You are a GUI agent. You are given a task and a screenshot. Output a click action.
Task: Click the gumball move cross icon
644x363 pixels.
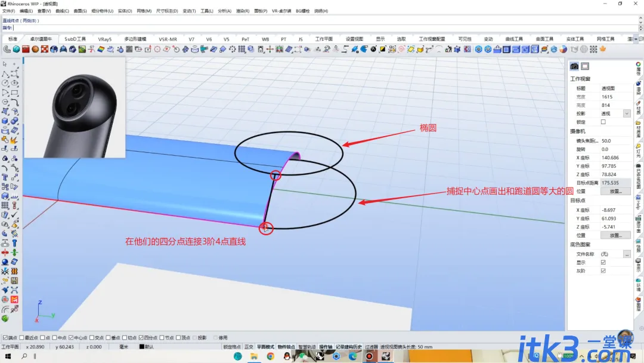[x=270, y=50]
